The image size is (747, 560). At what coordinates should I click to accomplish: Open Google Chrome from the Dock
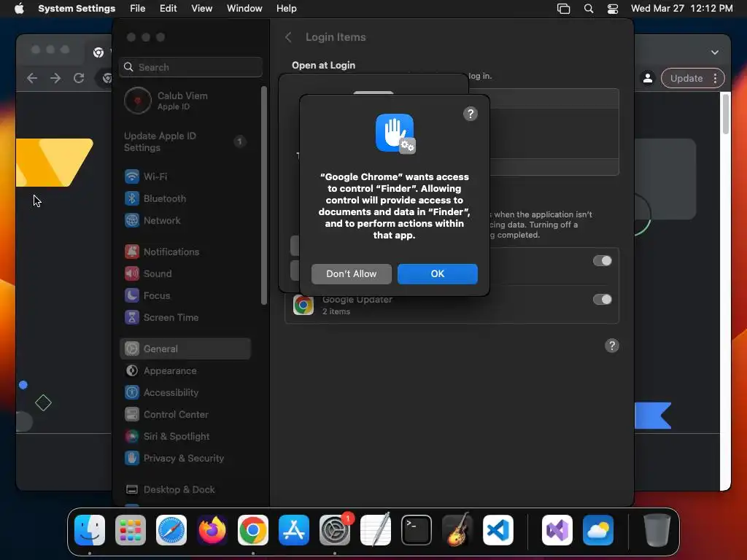click(253, 530)
